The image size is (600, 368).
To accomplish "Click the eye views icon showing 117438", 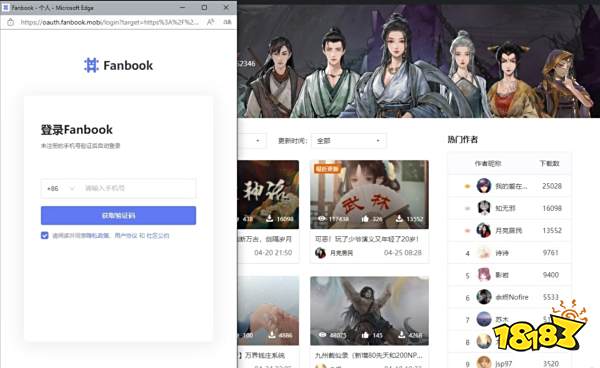I will [x=322, y=218].
